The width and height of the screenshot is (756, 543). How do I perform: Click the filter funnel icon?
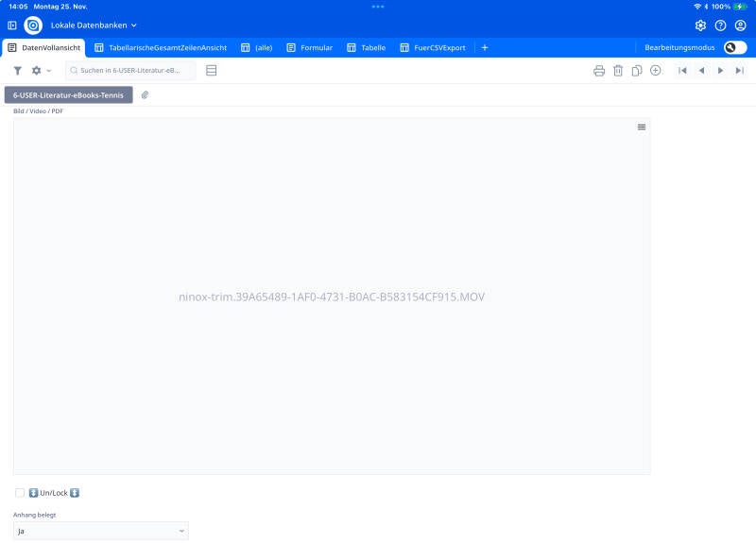(18, 71)
